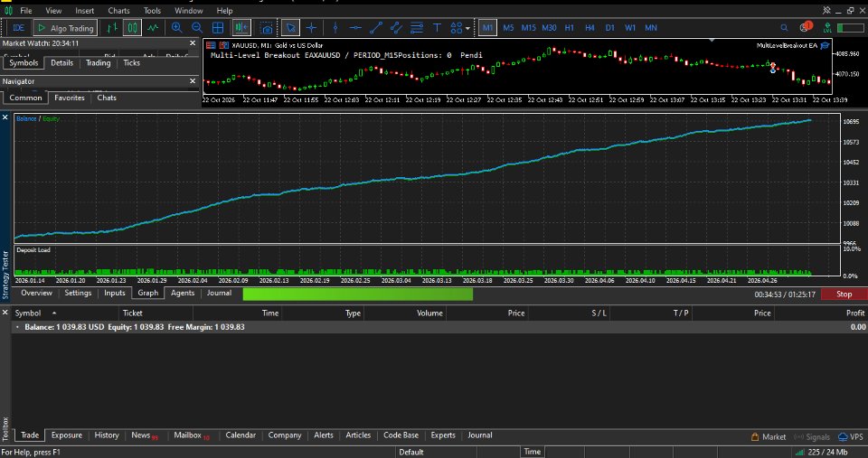Draw a horizontal line on chart
Viewport: 868px width, 458px height.
point(355,28)
